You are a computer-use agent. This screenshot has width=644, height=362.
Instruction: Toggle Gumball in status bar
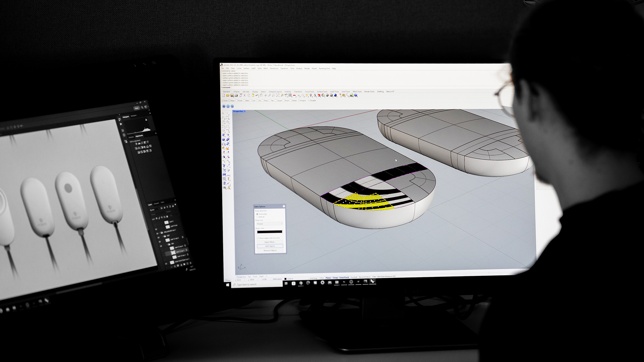[x=354, y=277]
